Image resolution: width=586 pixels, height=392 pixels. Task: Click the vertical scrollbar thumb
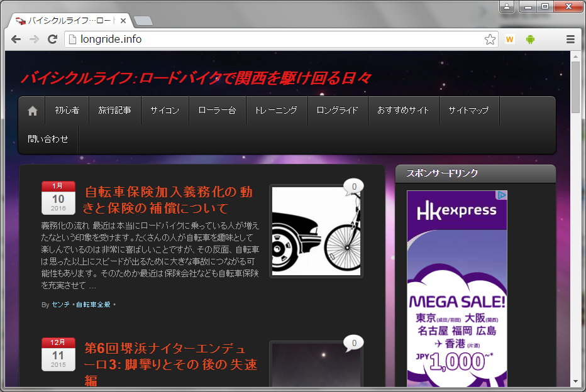click(x=575, y=87)
